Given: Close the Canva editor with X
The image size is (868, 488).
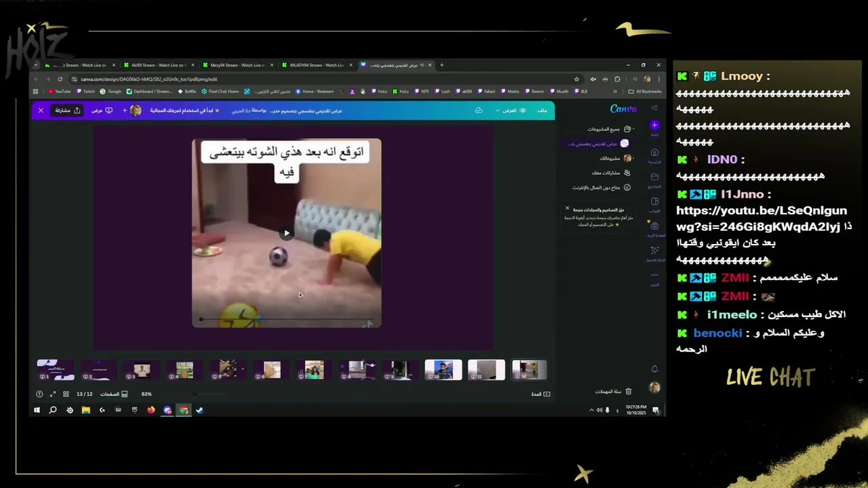Looking at the screenshot, I should (41, 110).
